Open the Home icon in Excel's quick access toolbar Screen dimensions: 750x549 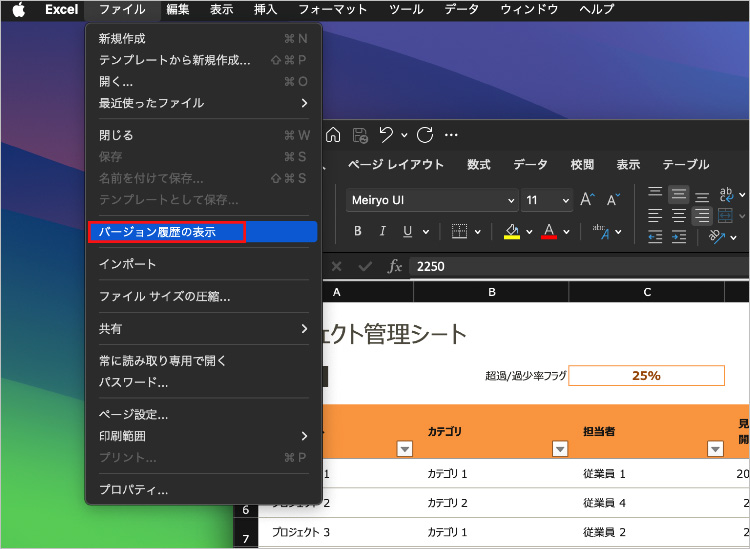pyautogui.click(x=333, y=135)
